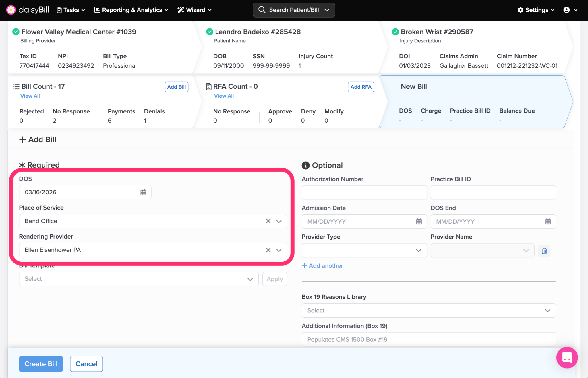The image size is (588, 378).
Task: Clear the Bend Office selection
Action: coord(268,221)
